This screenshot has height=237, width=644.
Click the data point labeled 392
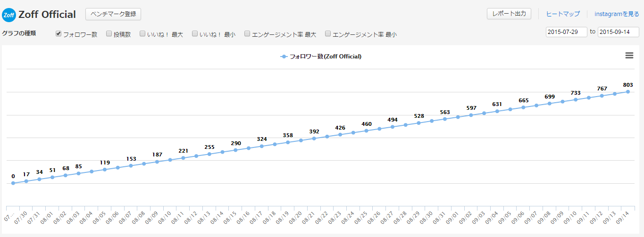coord(314,139)
